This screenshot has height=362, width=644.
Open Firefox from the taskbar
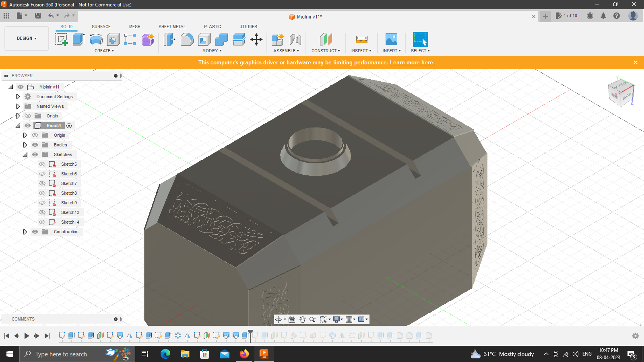(244, 354)
